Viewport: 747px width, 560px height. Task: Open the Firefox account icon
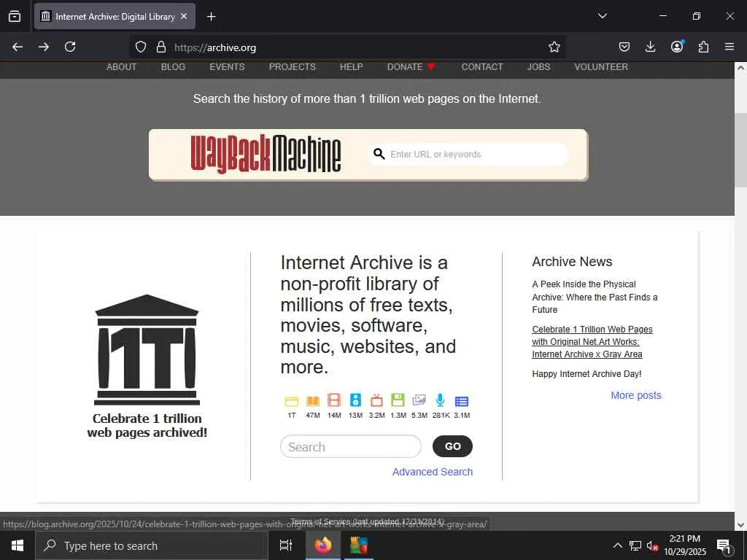pyautogui.click(x=677, y=46)
